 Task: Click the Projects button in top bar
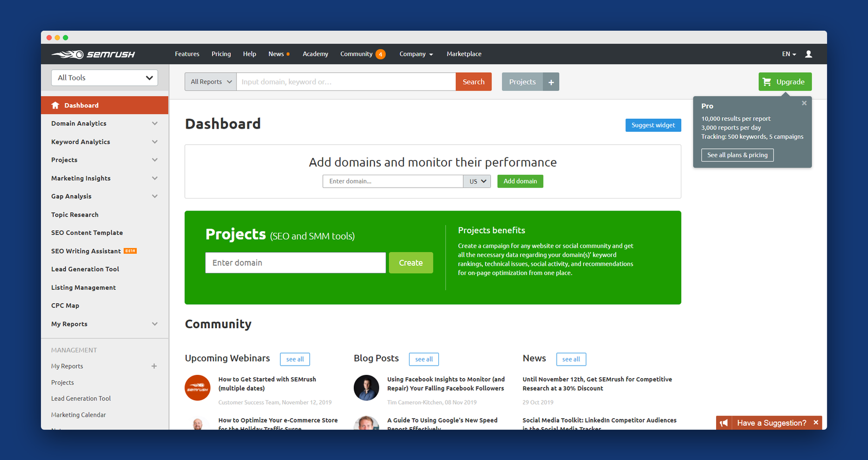(x=522, y=82)
